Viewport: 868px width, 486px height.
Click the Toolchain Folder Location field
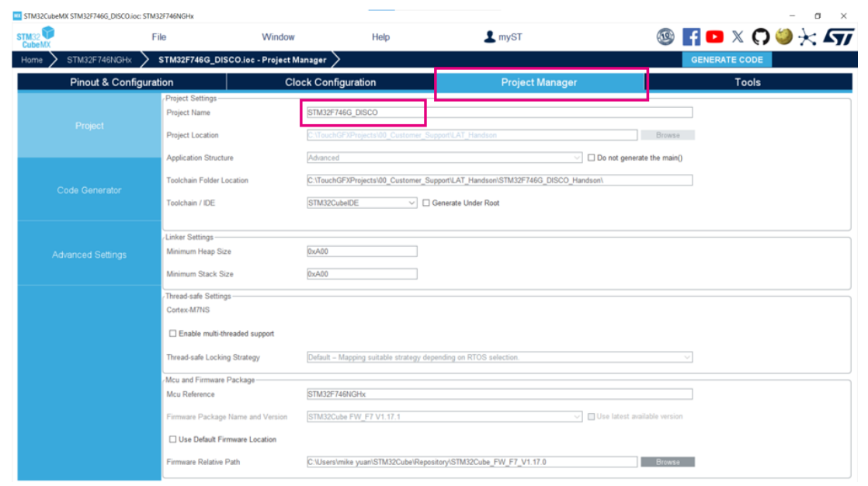point(499,180)
